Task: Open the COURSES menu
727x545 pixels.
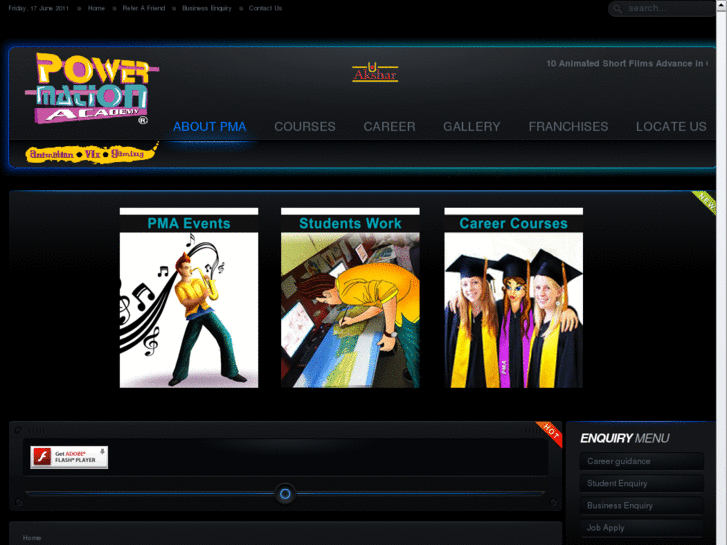Action: click(x=305, y=127)
